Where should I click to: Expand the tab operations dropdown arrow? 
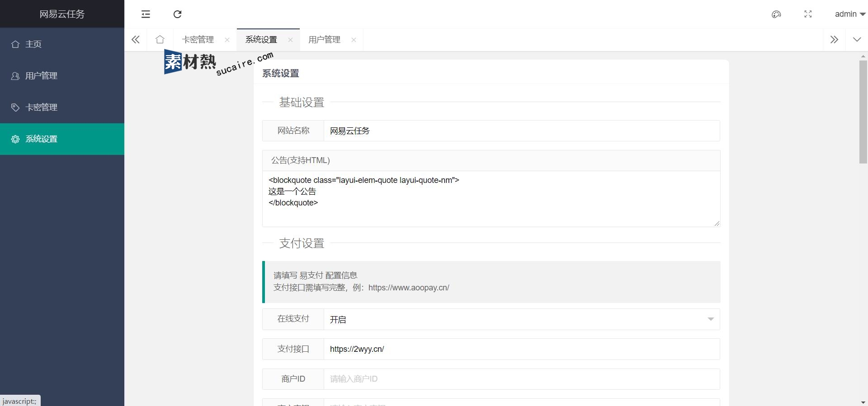click(x=857, y=39)
